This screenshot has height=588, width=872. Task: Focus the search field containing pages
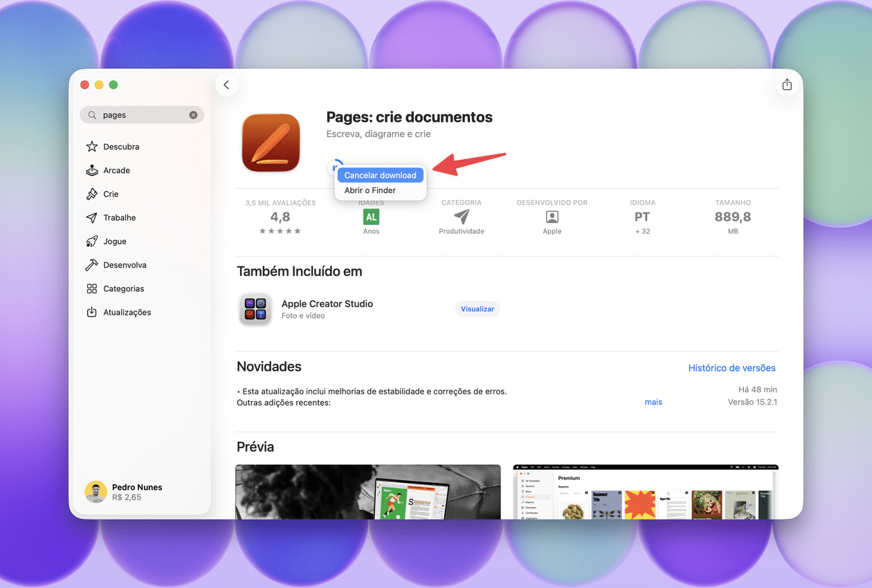(x=142, y=115)
